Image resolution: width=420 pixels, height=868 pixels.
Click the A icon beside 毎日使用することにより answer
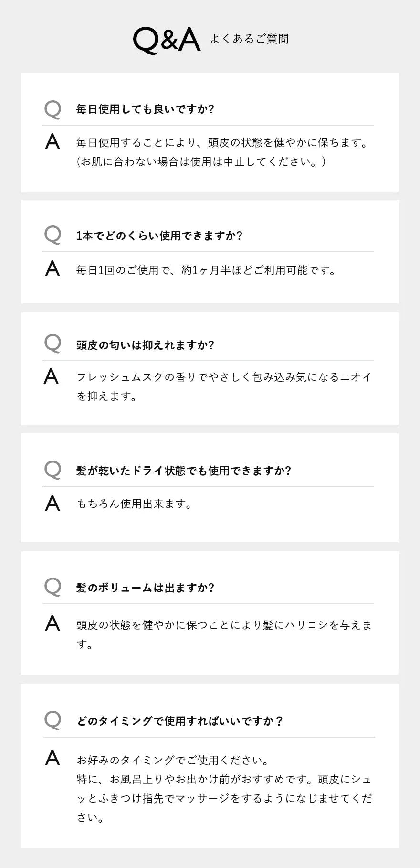point(52,142)
